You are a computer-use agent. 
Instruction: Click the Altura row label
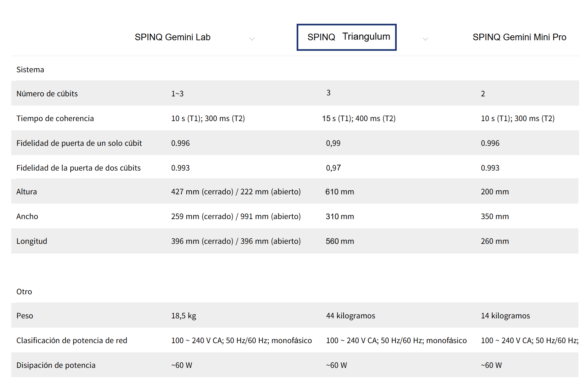coord(27,192)
